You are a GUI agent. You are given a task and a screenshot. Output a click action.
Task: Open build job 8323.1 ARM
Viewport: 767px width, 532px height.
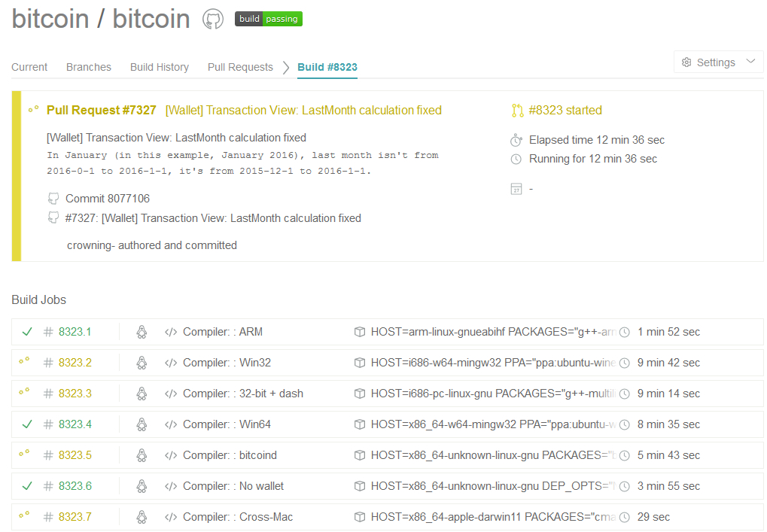(x=75, y=332)
